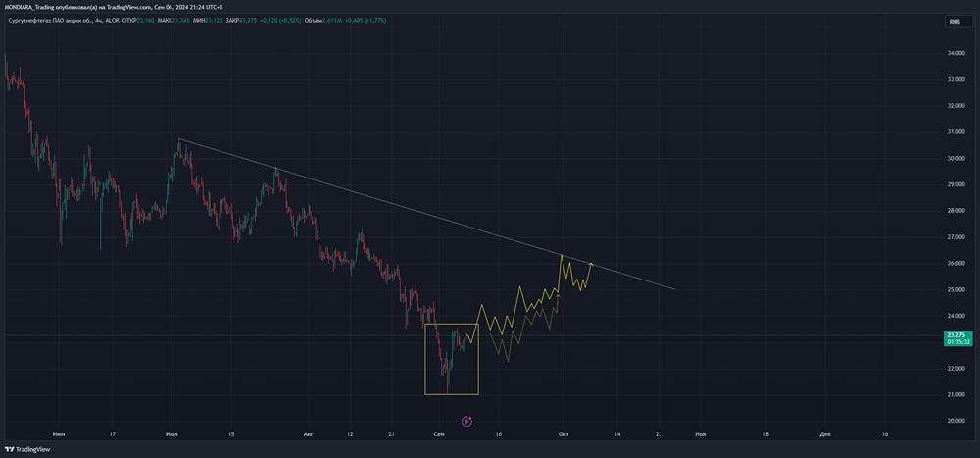980x458 pixels.
Task: Click the Сен label on time axis
Action: coord(438,433)
